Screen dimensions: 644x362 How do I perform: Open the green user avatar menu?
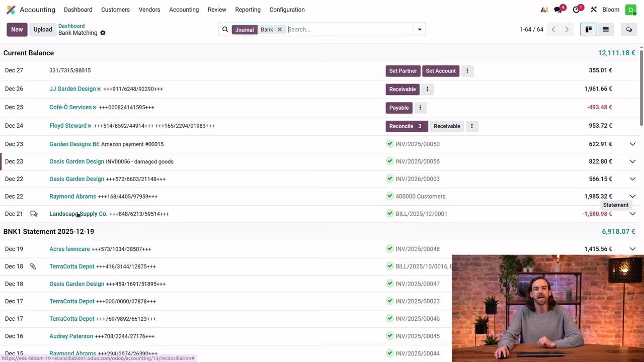tap(631, 10)
